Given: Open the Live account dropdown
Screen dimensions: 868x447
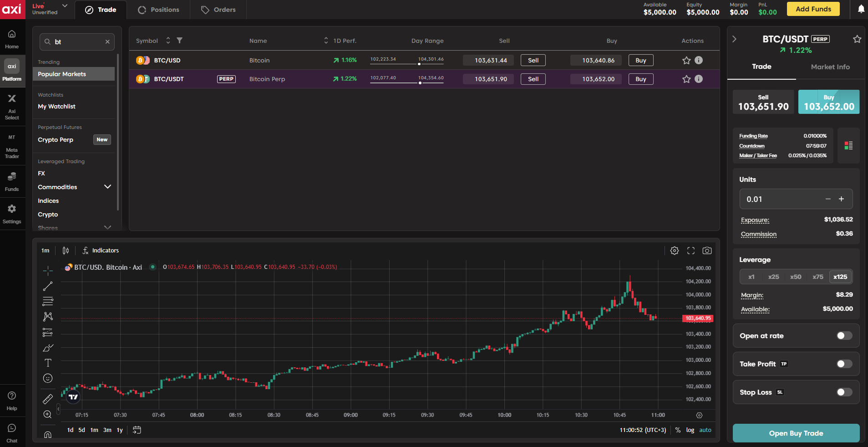Looking at the screenshot, I should [x=65, y=6].
